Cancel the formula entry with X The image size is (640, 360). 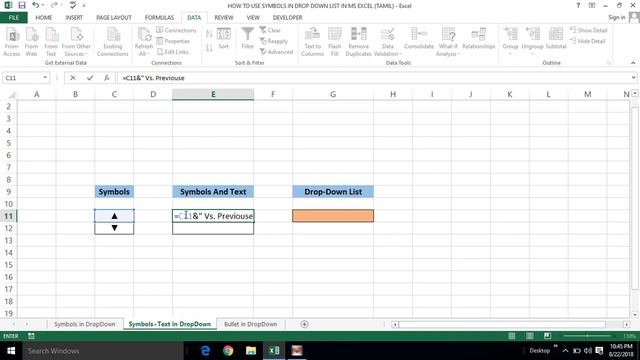pyautogui.click(x=73, y=78)
